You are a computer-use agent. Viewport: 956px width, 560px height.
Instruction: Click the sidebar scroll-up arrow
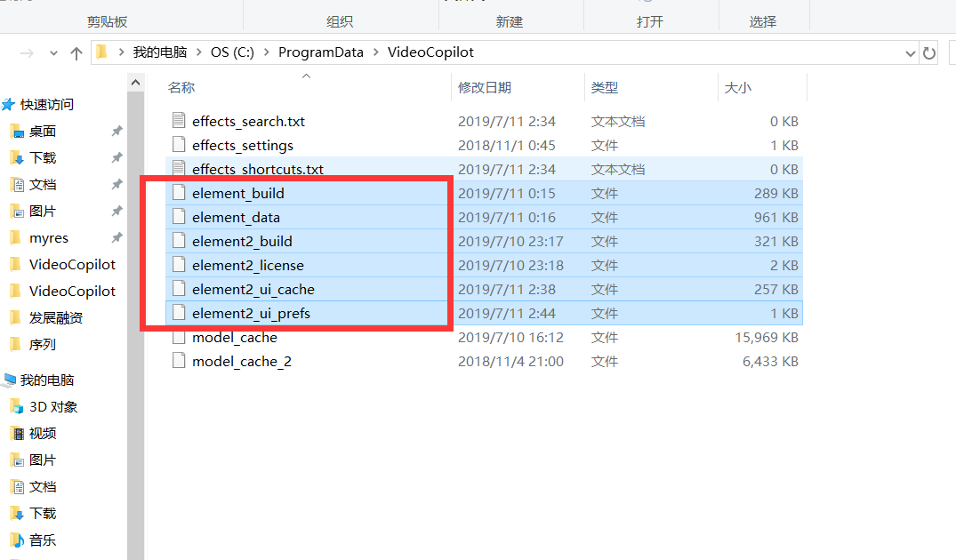[x=135, y=83]
